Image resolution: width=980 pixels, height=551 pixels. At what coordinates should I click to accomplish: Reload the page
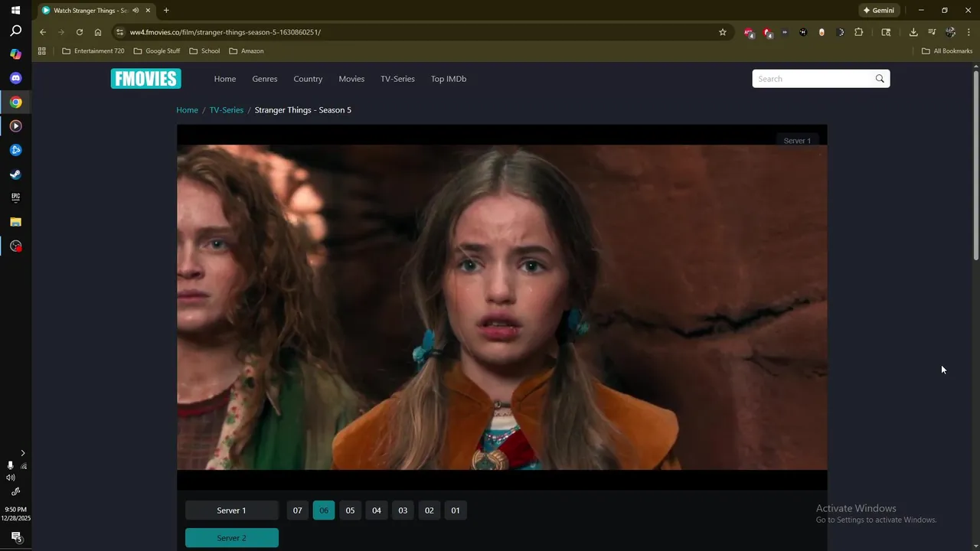coord(80,32)
